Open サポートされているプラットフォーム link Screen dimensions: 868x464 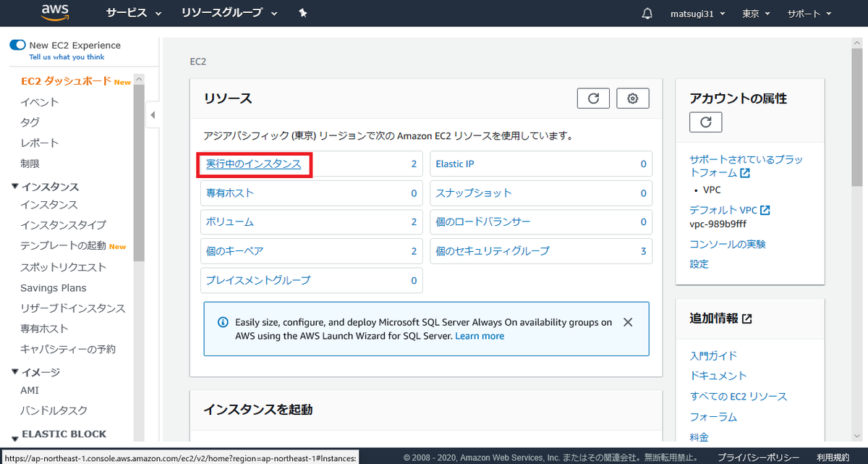(x=746, y=166)
